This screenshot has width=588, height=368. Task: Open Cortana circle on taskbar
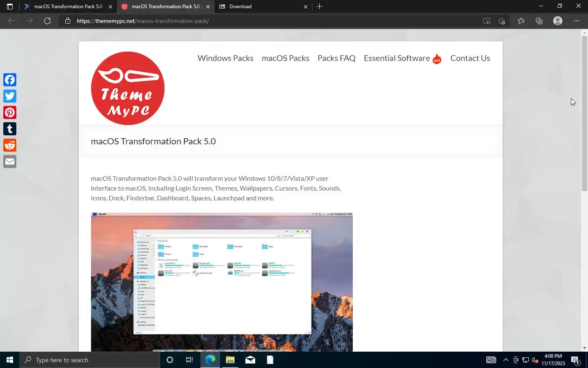point(170,360)
